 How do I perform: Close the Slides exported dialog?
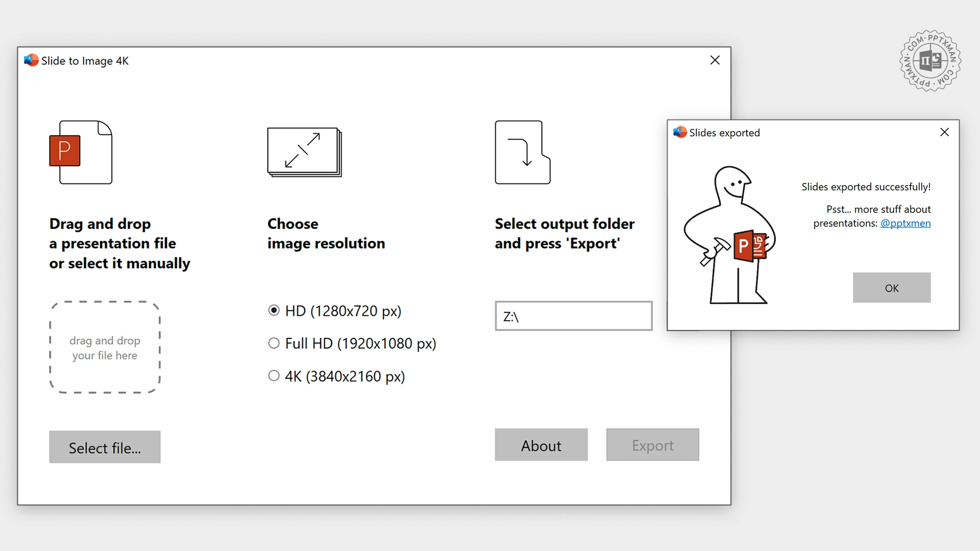(x=944, y=133)
